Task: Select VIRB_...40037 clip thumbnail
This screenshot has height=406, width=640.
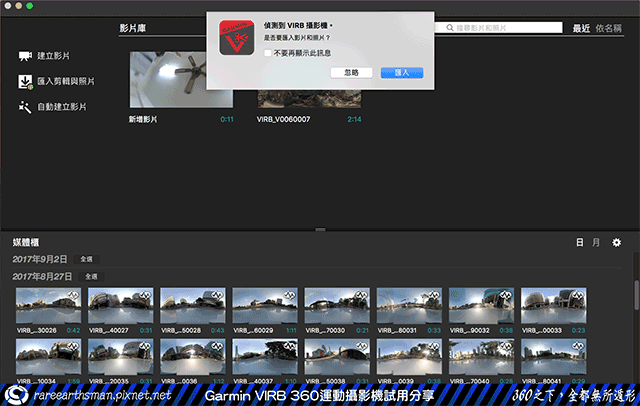Action: tap(265, 357)
